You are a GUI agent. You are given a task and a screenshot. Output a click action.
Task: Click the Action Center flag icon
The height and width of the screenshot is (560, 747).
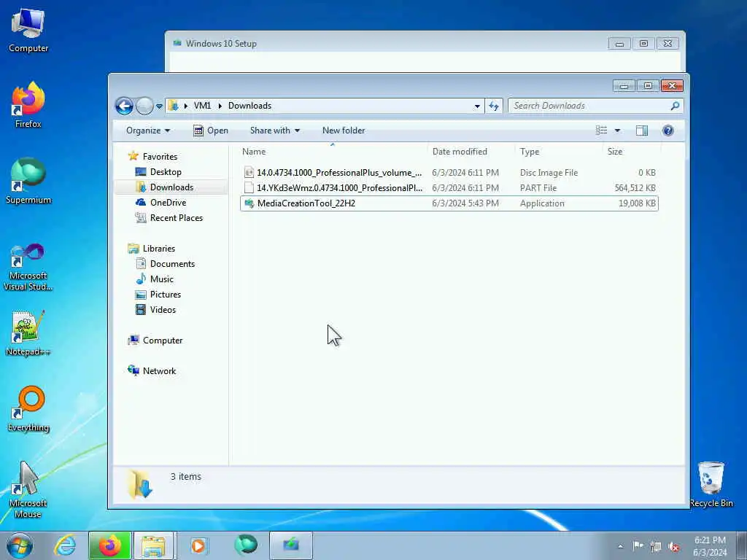[638, 546]
